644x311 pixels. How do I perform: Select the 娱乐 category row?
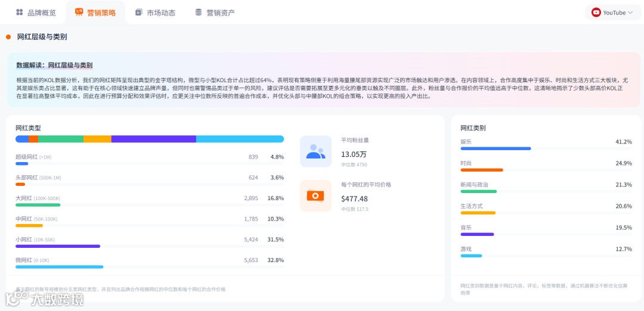pyautogui.click(x=546, y=145)
